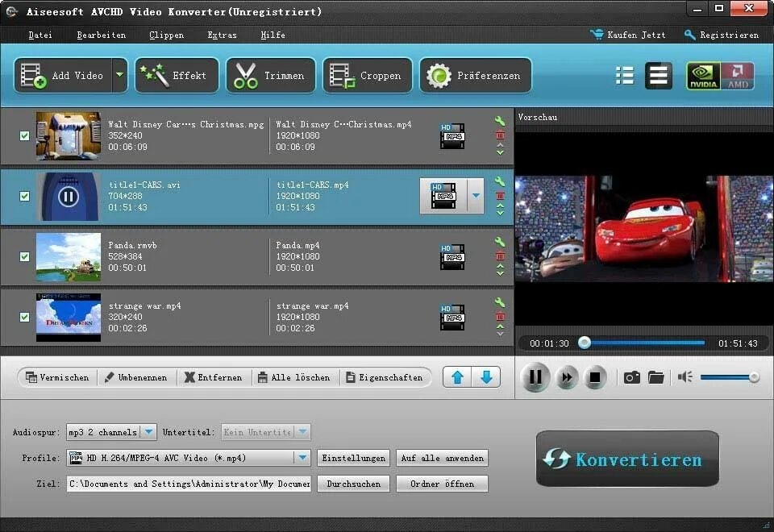Viewport: 774px width, 532px height.
Task: Open the Effekt tool
Action: point(177,76)
